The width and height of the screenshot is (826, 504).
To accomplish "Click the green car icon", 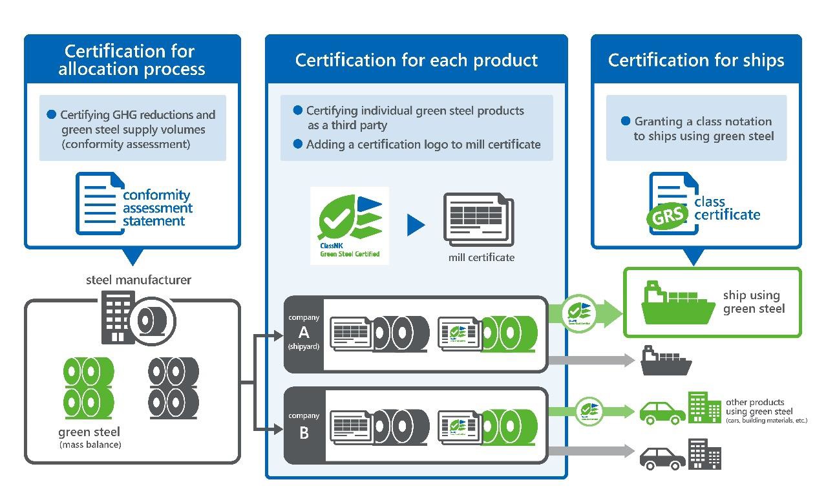I will point(662,412).
